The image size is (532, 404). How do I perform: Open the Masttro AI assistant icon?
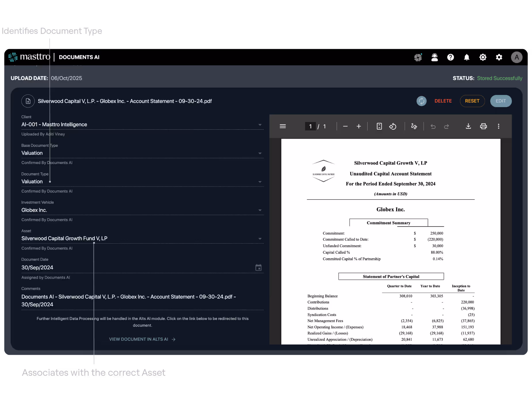click(418, 57)
